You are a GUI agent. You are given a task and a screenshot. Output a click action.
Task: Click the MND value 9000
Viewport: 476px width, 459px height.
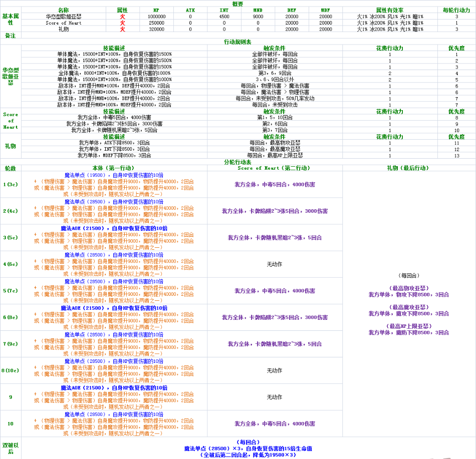click(x=258, y=17)
